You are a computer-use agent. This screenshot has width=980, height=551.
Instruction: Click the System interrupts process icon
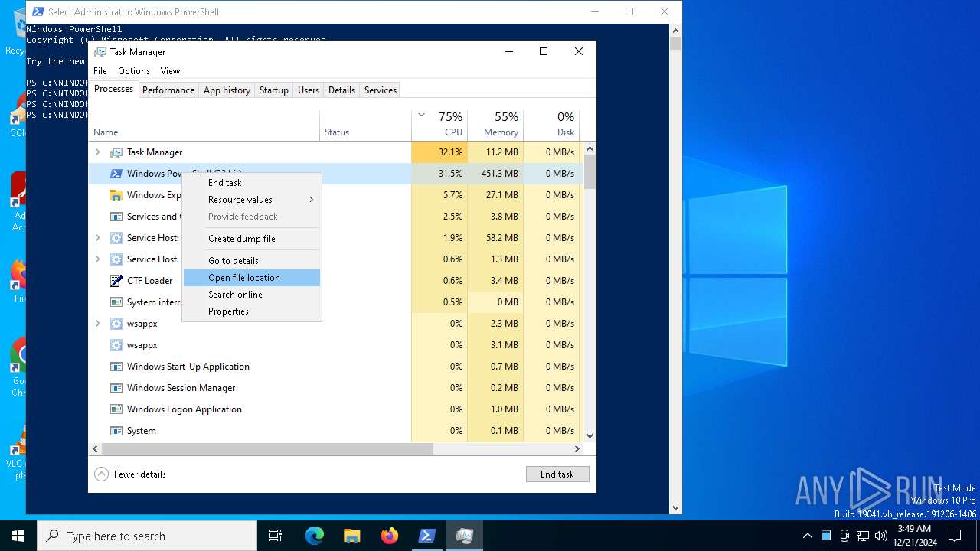pos(116,302)
